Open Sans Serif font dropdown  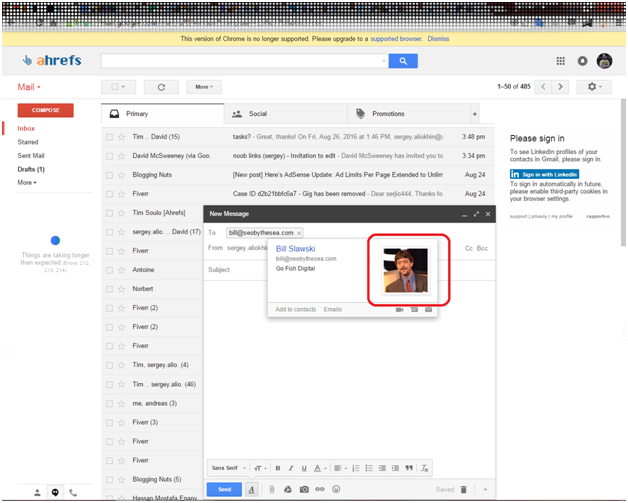(229, 468)
